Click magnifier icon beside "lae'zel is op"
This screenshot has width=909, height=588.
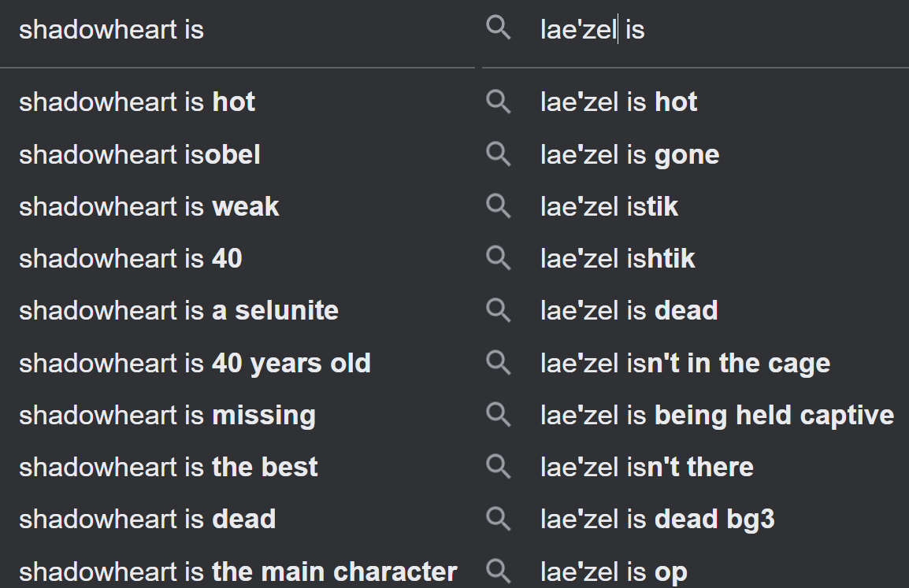click(x=498, y=571)
